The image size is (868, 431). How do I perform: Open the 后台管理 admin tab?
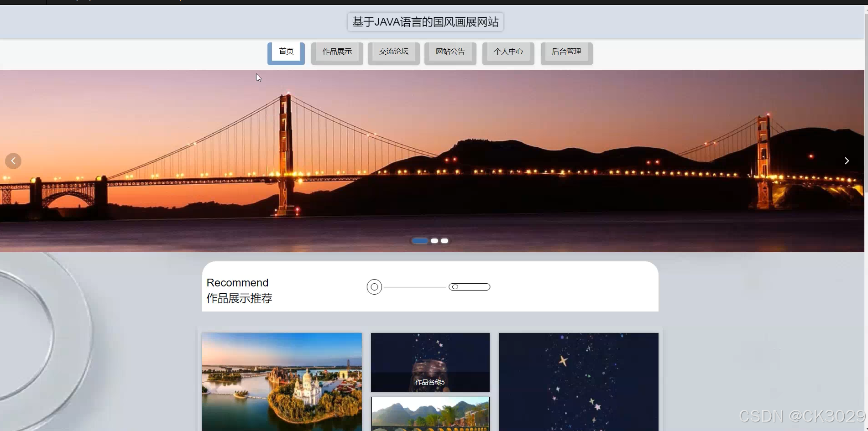point(567,53)
